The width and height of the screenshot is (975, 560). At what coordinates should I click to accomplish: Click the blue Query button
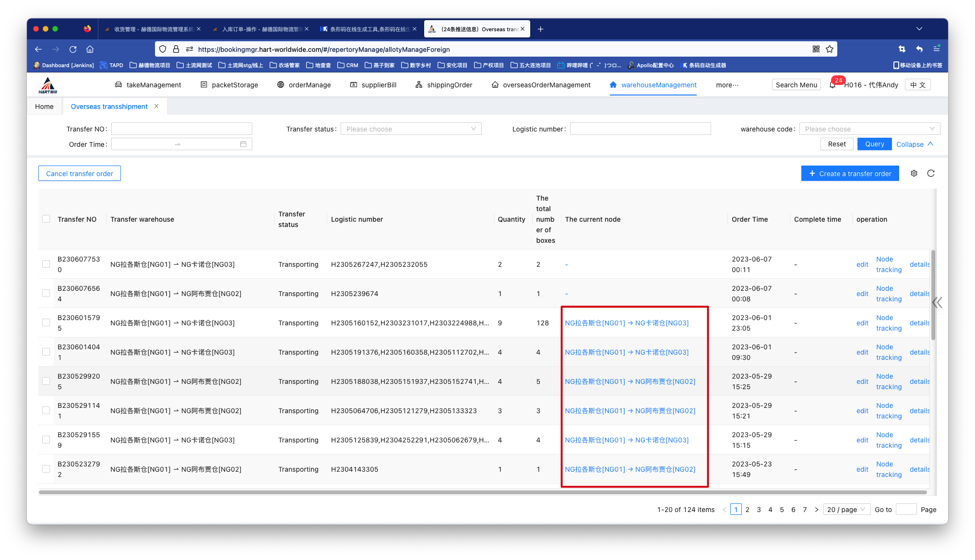[874, 144]
